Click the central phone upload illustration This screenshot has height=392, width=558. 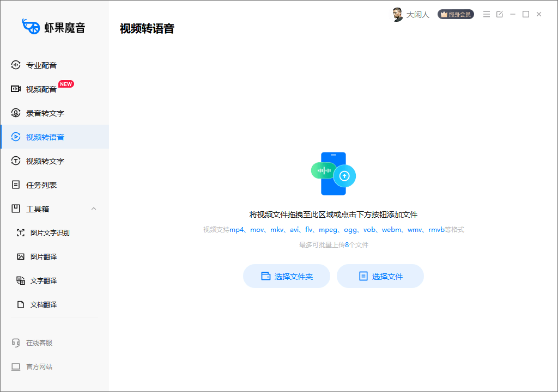click(x=333, y=174)
